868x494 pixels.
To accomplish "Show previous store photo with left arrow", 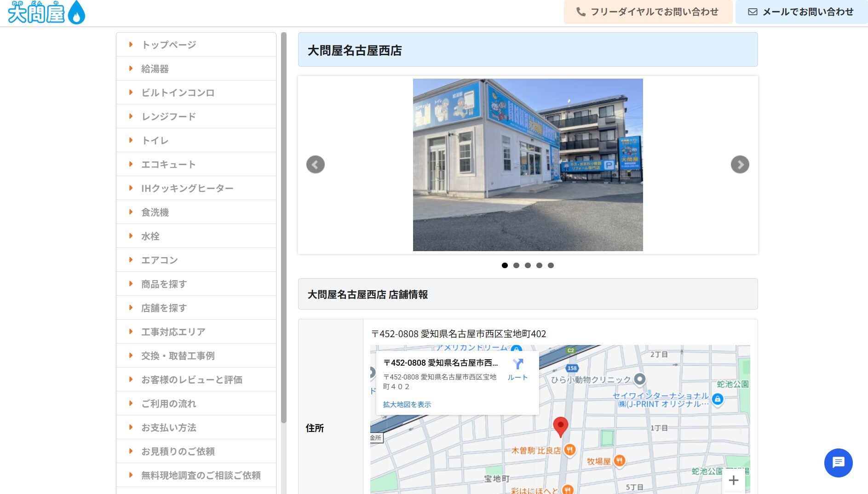I will click(x=316, y=165).
